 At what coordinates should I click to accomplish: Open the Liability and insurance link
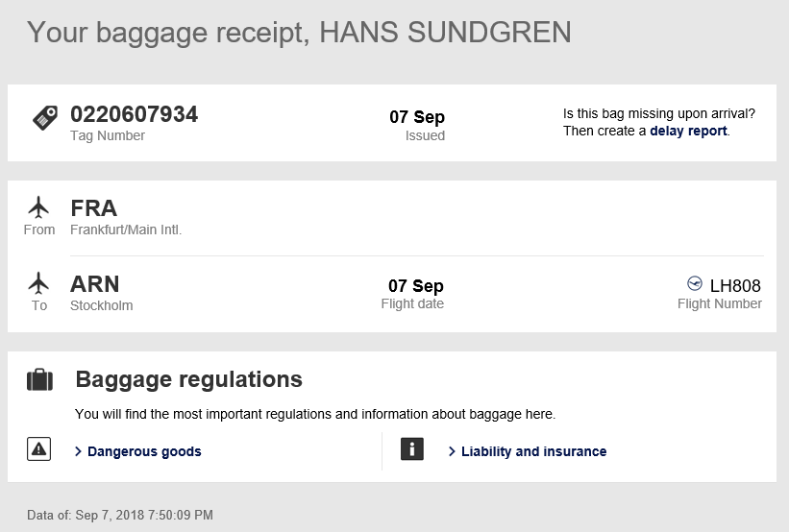(534, 451)
